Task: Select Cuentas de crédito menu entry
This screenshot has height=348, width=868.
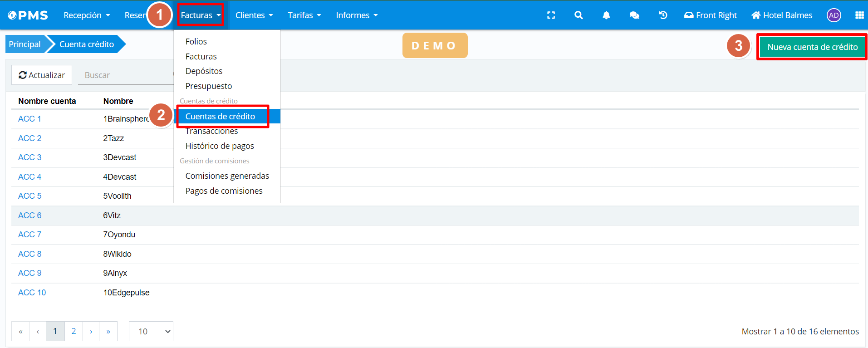Action: point(220,116)
